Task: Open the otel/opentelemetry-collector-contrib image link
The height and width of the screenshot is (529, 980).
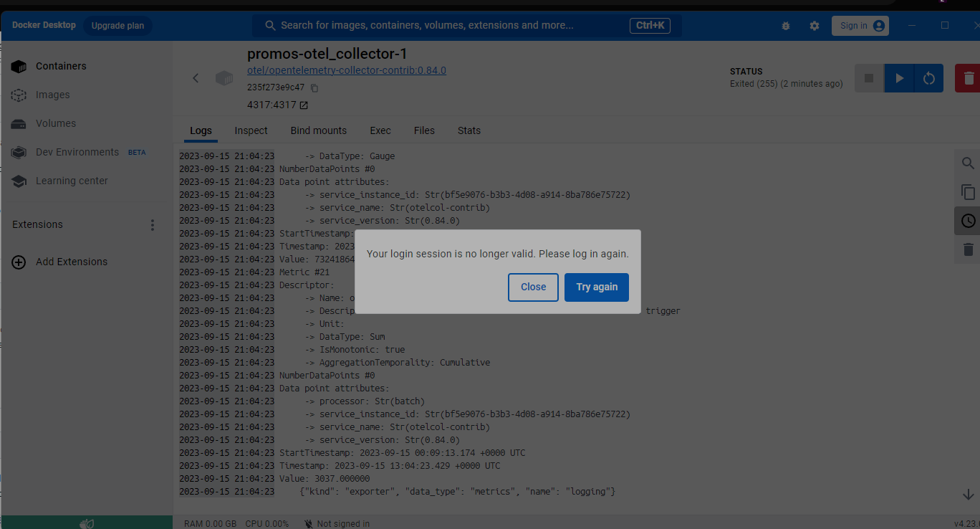Action: pos(347,70)
